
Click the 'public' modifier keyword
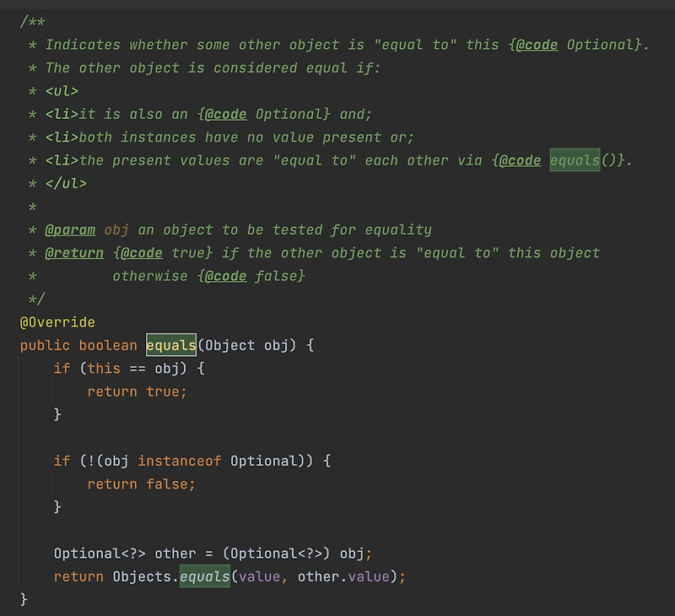click(45, 345)
